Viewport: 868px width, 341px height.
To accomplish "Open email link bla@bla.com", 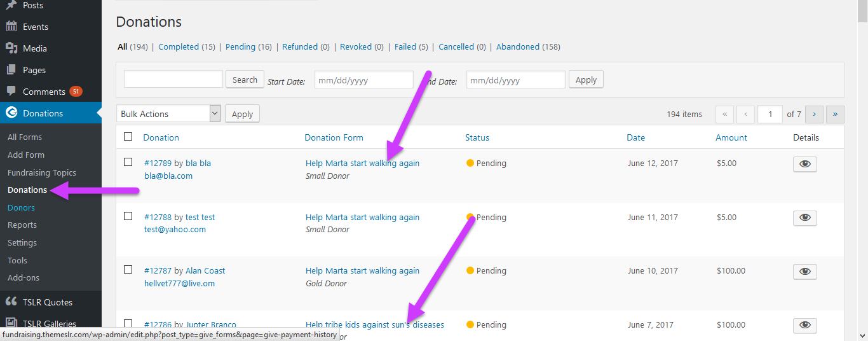I will tap(168, 176).
